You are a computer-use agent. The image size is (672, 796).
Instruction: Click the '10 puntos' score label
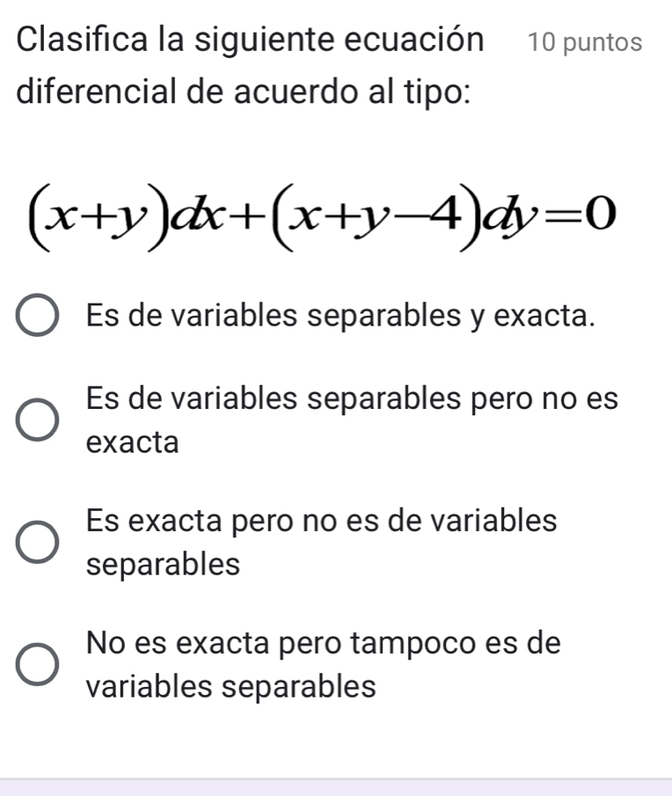coord(586,43)
